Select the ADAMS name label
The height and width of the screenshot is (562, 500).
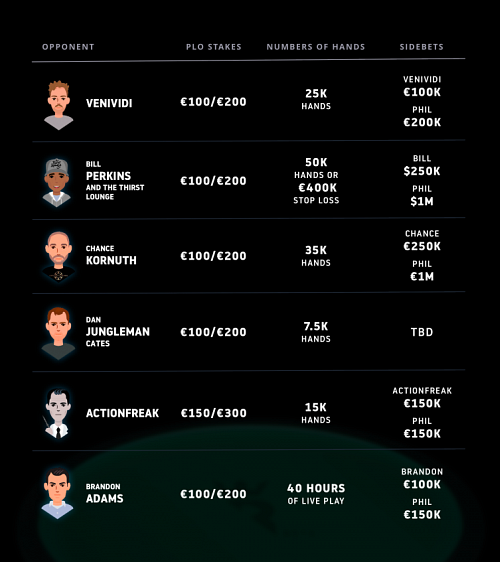[105, 499]
